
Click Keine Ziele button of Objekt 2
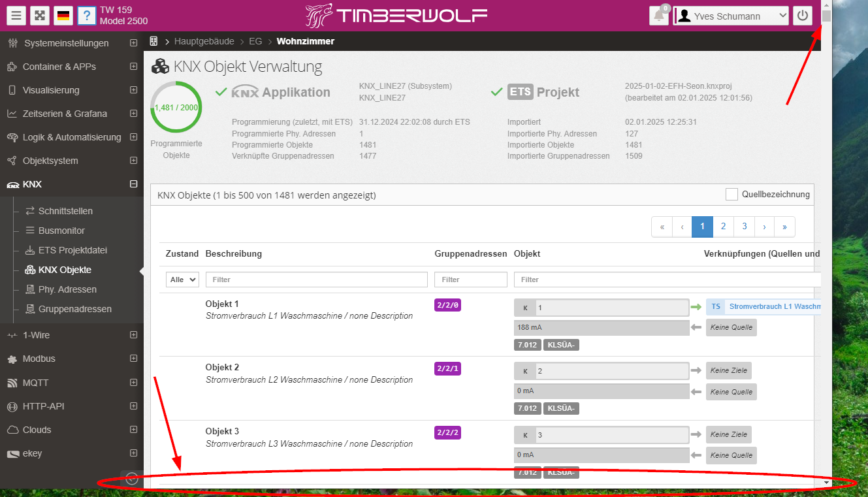coord(728,371)
